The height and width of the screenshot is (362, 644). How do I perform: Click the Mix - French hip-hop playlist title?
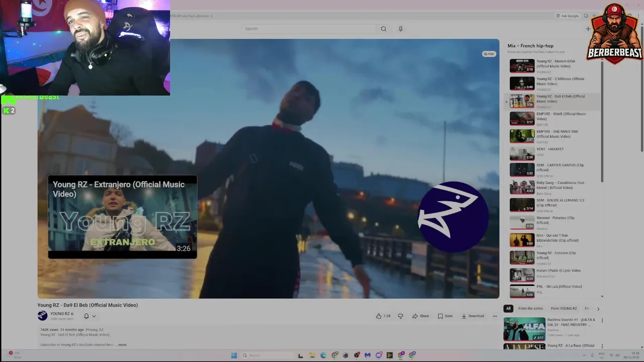click(x=530, y=46)
